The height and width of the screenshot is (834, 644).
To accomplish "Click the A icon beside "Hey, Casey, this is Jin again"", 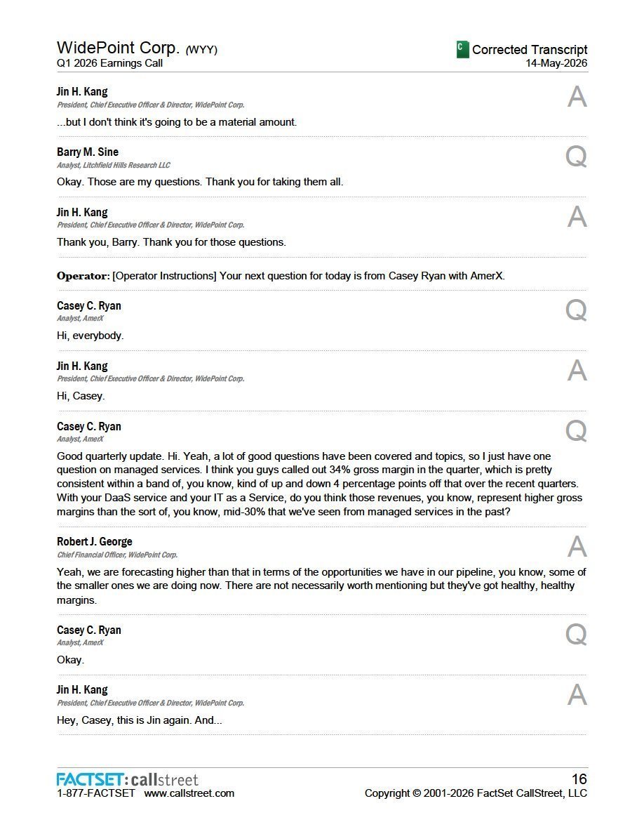I will (577, 695).
